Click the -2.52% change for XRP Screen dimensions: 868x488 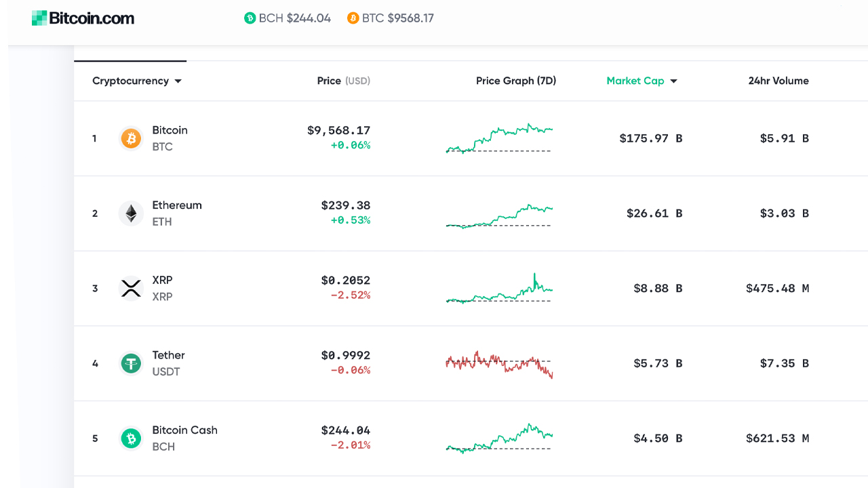[x=351, y=296]
